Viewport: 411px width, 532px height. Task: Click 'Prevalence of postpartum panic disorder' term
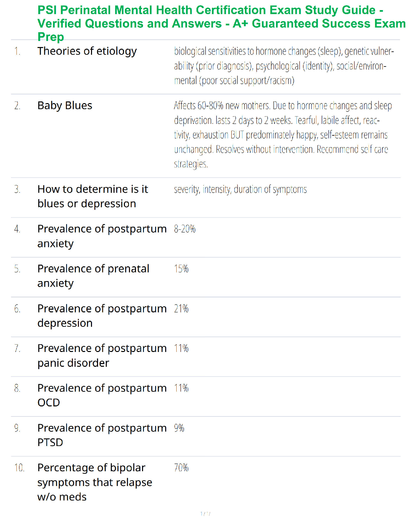[102, 356]
